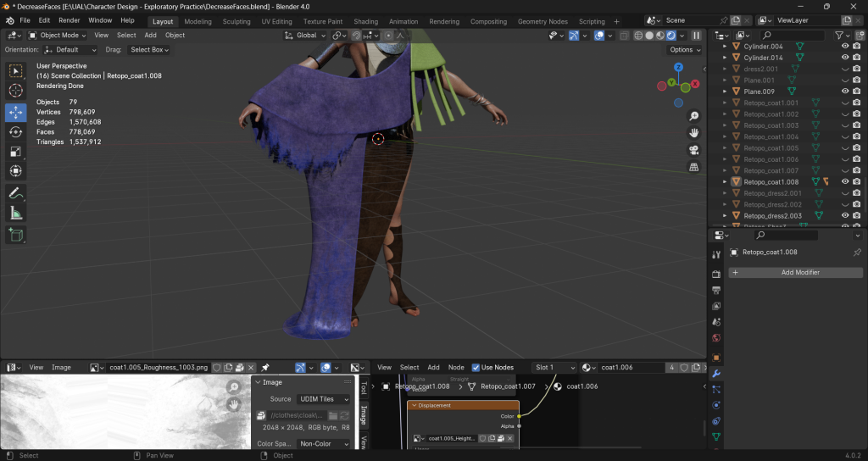Open material Slot 1 dropdown
The height and width of the screenshot is (461, 868).
(554, 368)
